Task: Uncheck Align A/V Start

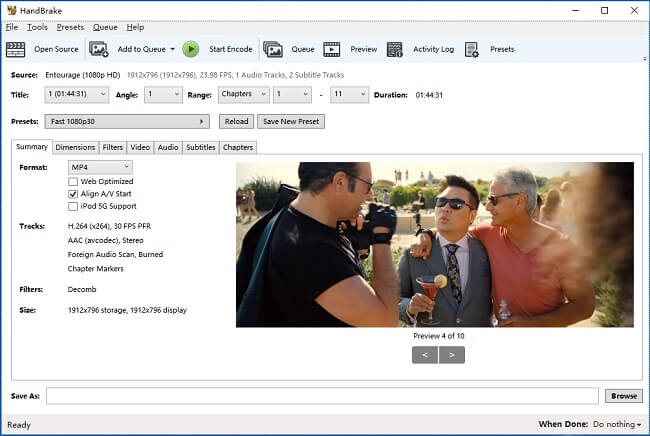Action: point(73,194)
